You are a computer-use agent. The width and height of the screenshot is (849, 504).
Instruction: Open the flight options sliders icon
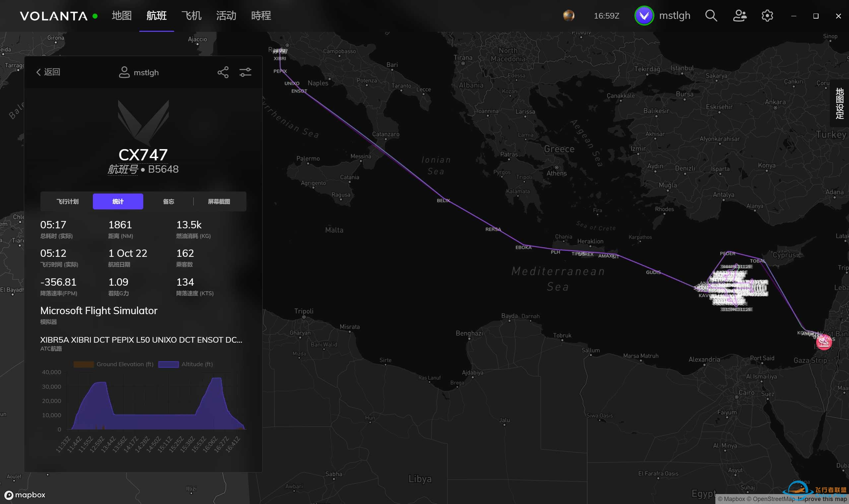click(x=245, y=72)
